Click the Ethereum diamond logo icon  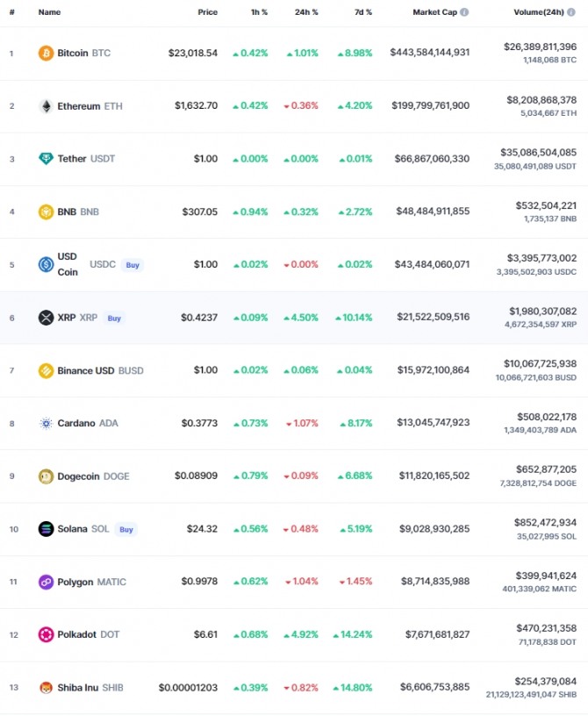46,106
